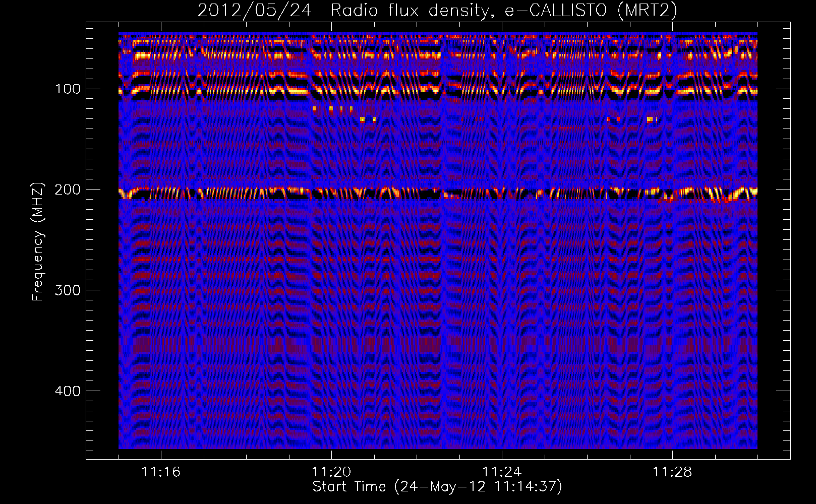The width and height of the screenshot is (816, 504).
Task: Click the '11:16' time axis label
Action: tap(161, 472)
